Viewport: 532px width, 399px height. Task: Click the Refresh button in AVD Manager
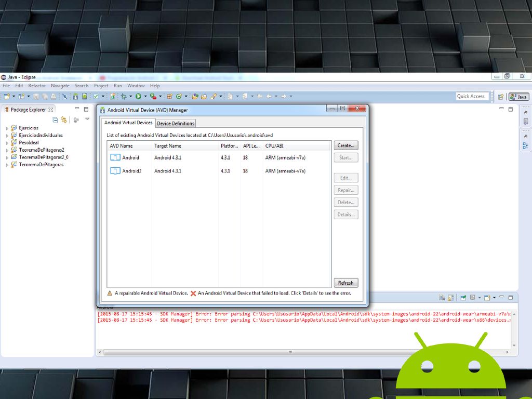[345, 283]
